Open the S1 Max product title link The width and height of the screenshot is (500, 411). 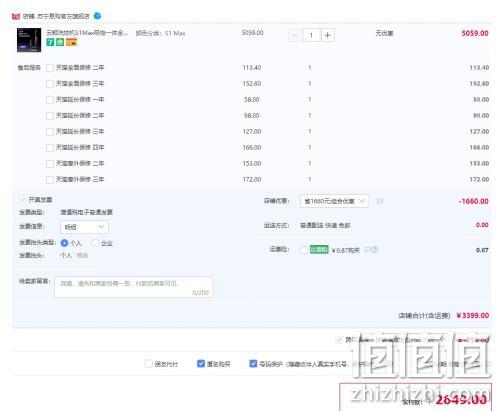click(87, 33)
